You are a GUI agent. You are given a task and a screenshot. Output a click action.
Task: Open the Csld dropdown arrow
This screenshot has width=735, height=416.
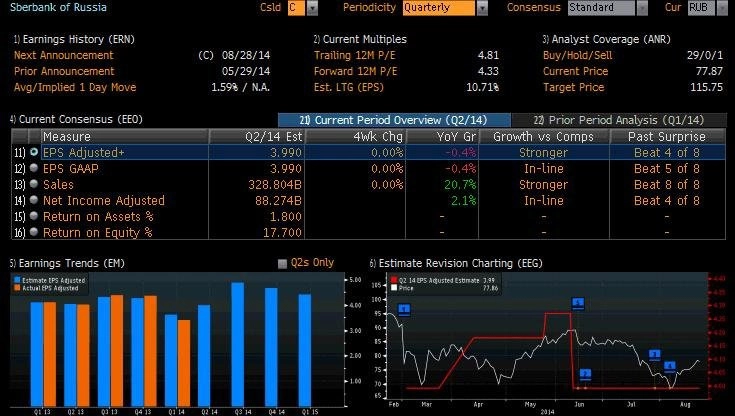tap(312, 8)
